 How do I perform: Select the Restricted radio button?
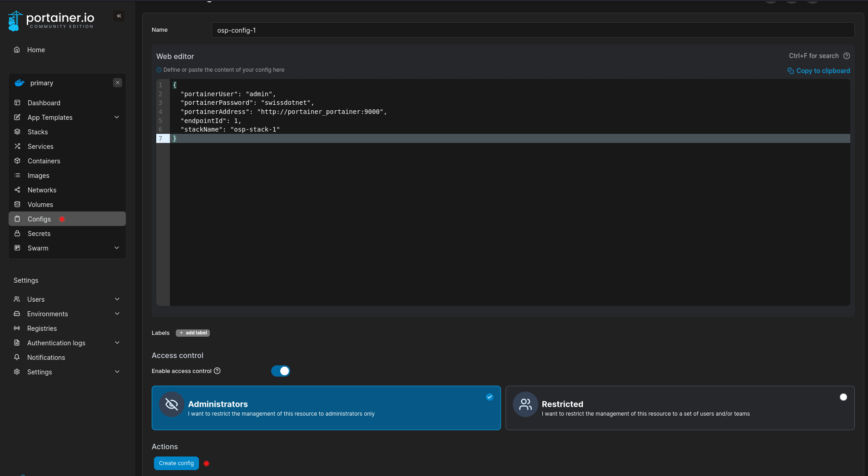843,397
